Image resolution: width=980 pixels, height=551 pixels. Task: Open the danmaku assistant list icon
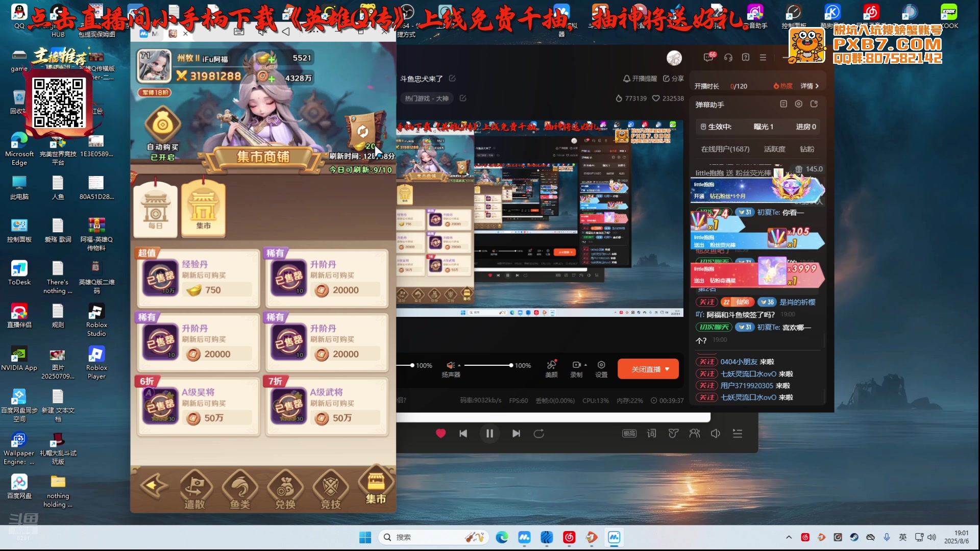point(783,104)
